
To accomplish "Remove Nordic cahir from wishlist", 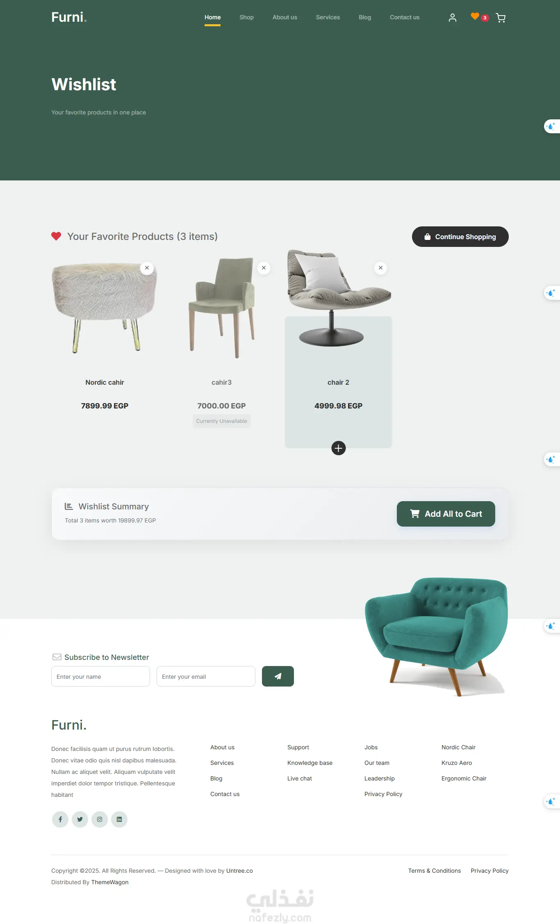I will point(147,268).
